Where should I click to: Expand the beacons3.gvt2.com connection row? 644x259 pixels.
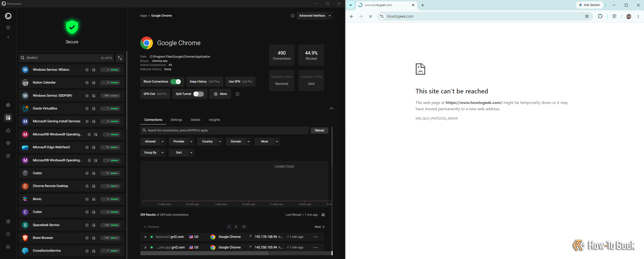[145, 237]
